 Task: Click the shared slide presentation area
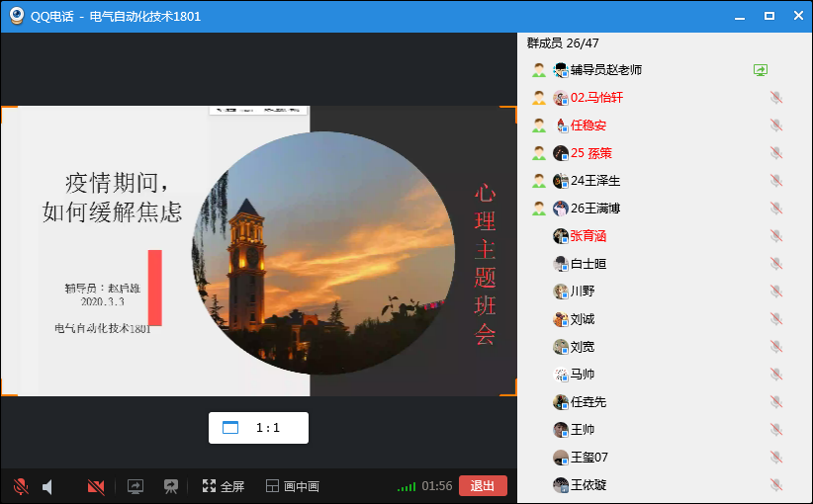click(x=259, y=251)
